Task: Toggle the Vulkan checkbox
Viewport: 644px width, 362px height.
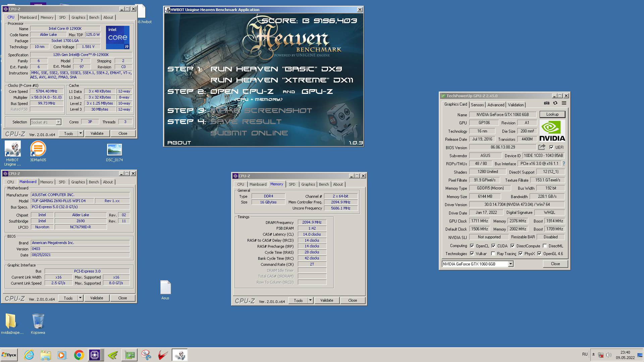Action: point(472,253)
